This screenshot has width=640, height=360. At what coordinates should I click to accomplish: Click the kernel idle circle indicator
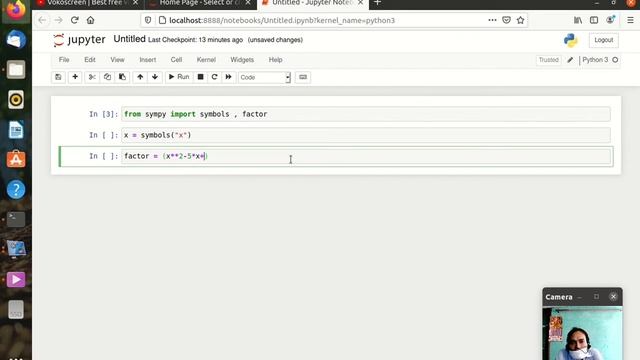click(615, 60)
